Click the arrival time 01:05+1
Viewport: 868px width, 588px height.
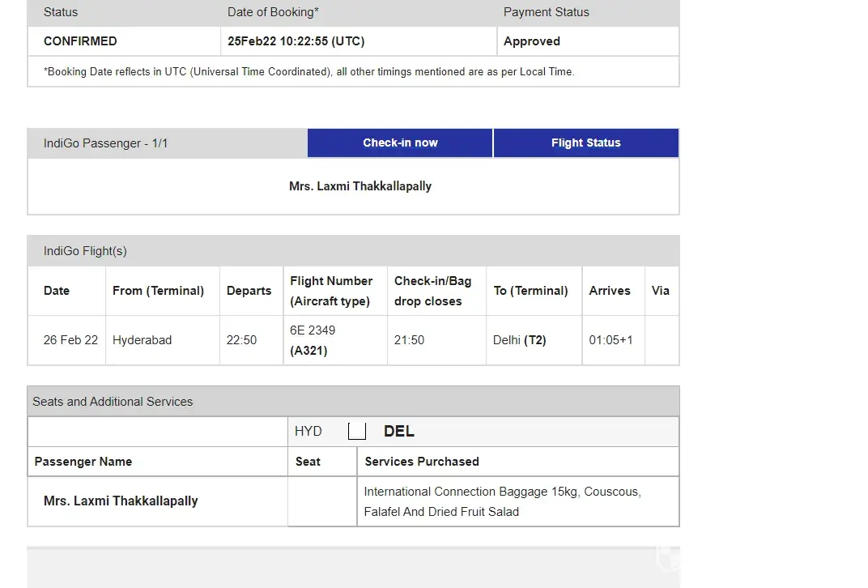pyautogui.click(x=611, y=340)
